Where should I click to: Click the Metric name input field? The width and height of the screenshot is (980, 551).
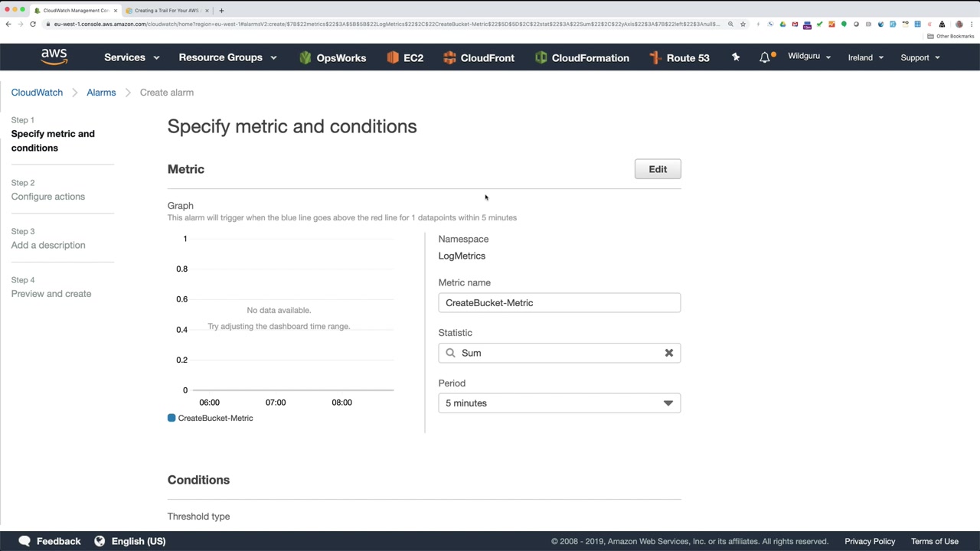559,303
